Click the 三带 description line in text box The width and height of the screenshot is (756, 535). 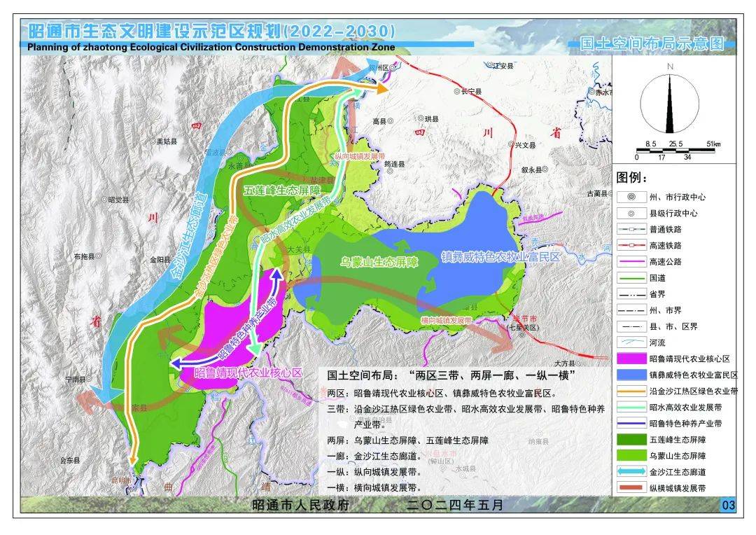(x=465, y=417)
